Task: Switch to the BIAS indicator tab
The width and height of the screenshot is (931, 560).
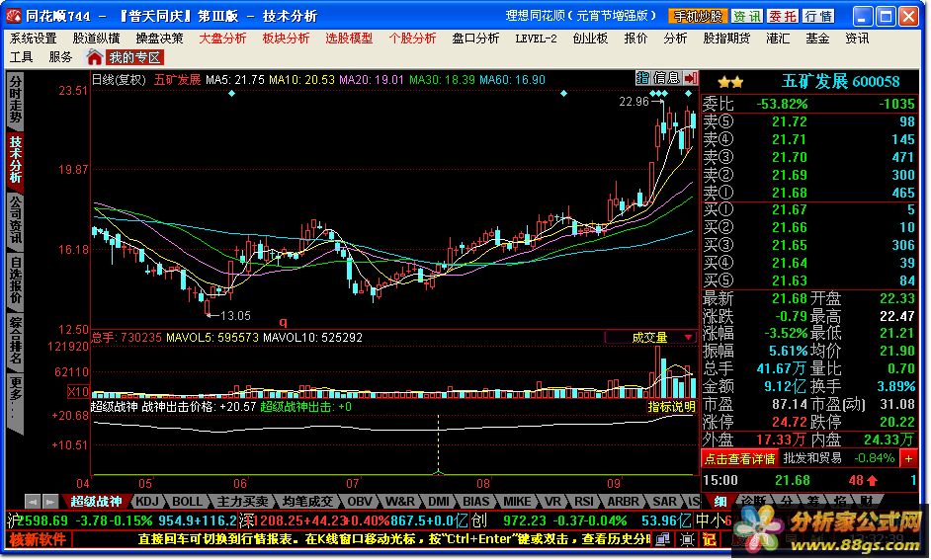Action: tap(475, 502)
